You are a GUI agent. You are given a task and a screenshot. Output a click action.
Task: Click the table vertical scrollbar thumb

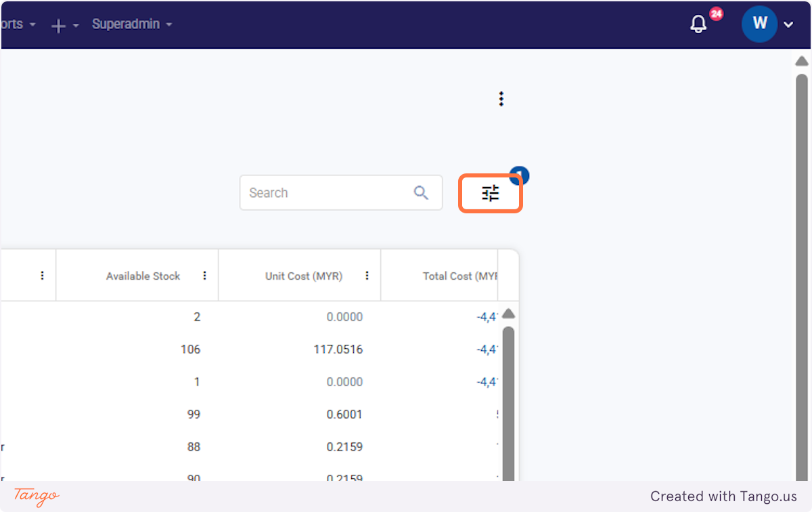(509, 404)
